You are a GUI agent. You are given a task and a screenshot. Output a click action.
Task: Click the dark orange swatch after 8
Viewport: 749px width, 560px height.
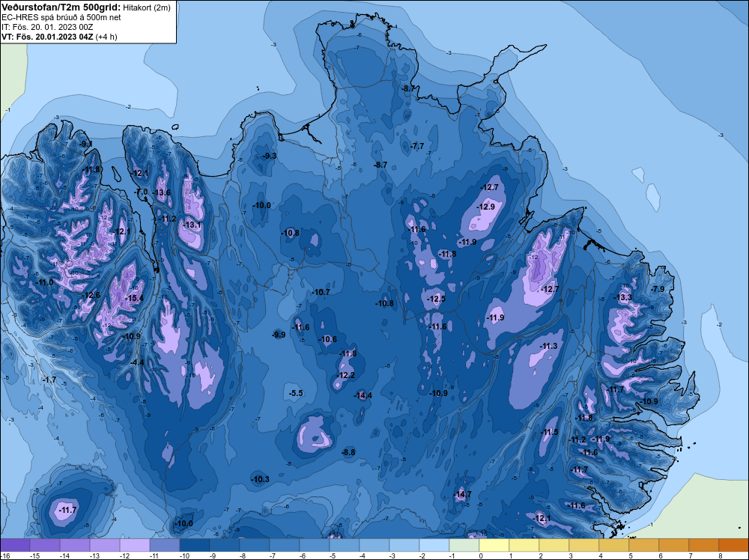pos(734,545)
